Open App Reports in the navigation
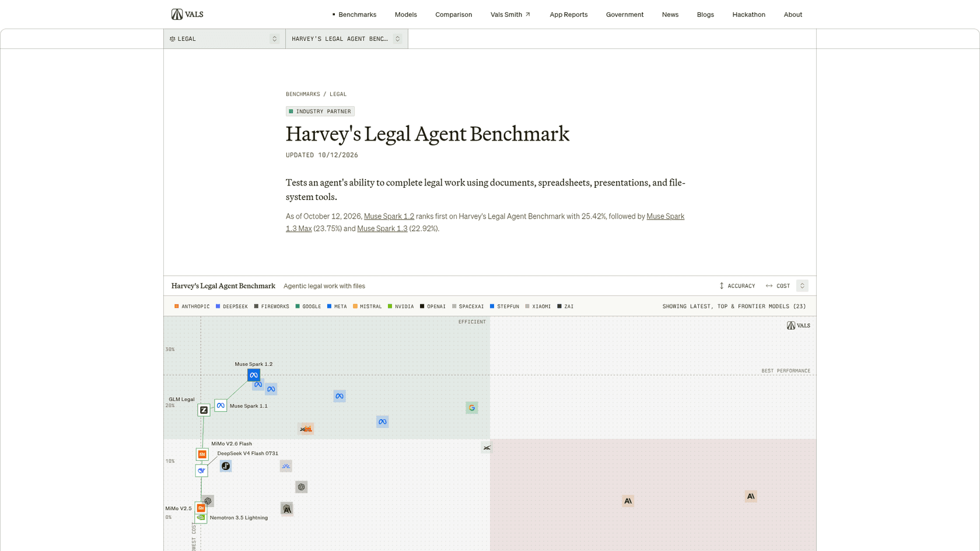 click(569, 15)
